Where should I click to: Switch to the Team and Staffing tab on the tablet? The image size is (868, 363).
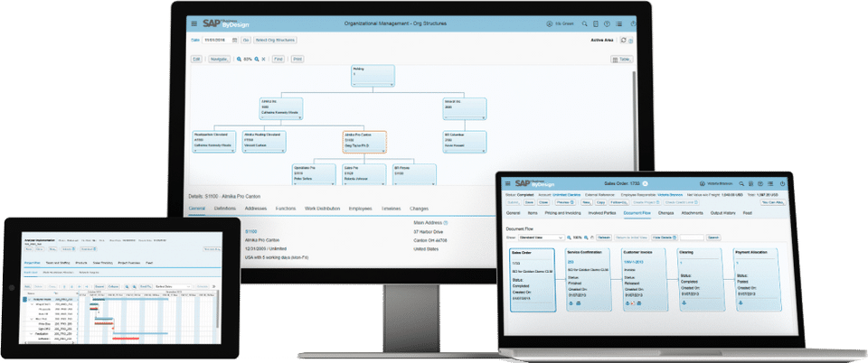(57, 263)
